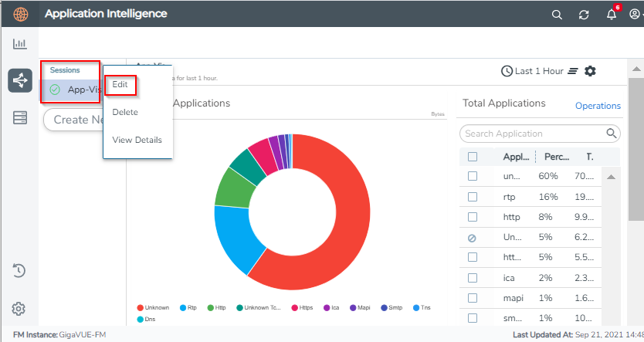The image size is (644, 342).
Task: Toggle the Unknown Tc... legend swatch
Action: click(x=240, y=307)
